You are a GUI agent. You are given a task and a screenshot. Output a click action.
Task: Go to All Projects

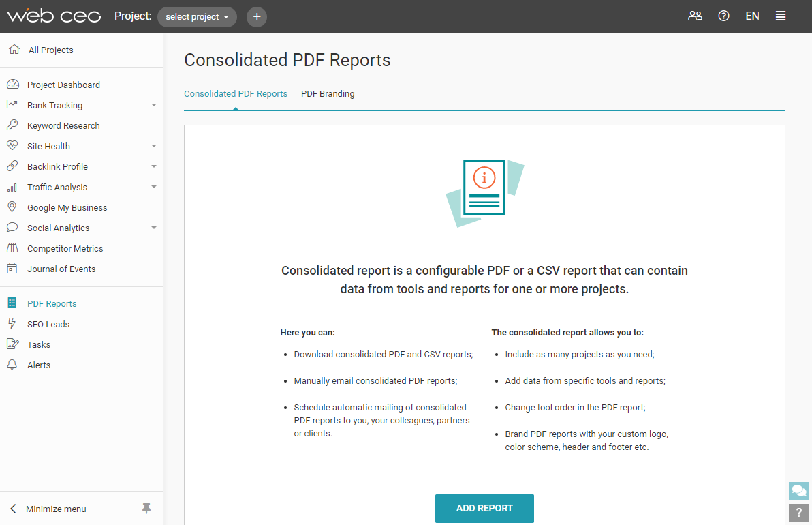pos(50,50)
